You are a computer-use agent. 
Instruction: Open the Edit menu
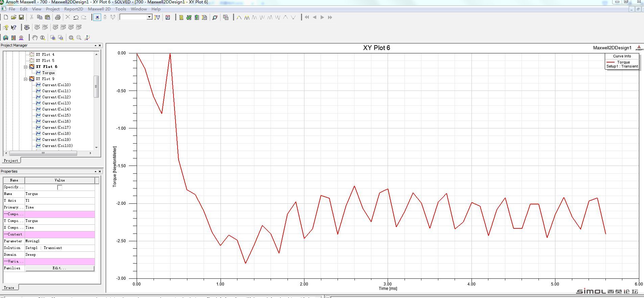point(24,9)
